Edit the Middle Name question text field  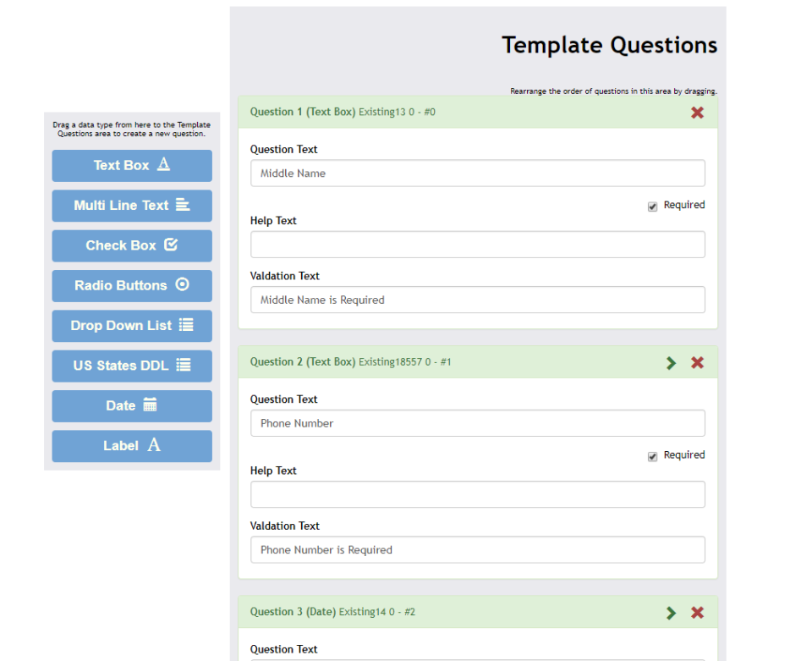pos(477,174)
